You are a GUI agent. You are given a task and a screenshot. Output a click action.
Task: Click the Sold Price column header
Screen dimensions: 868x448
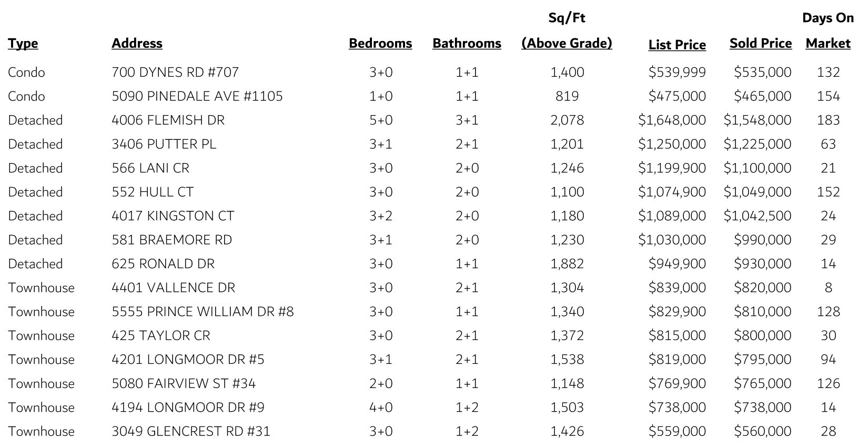(x=760, y=43)
